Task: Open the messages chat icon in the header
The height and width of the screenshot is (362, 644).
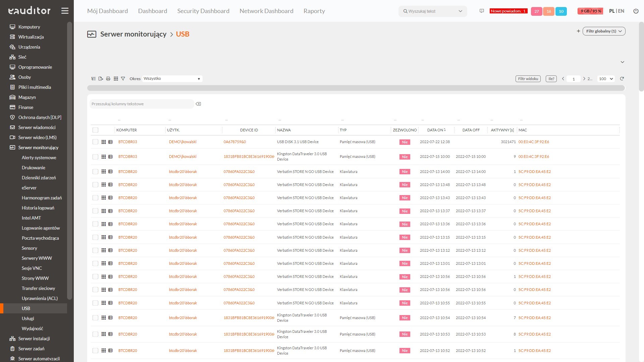Action: pos(482,11)
